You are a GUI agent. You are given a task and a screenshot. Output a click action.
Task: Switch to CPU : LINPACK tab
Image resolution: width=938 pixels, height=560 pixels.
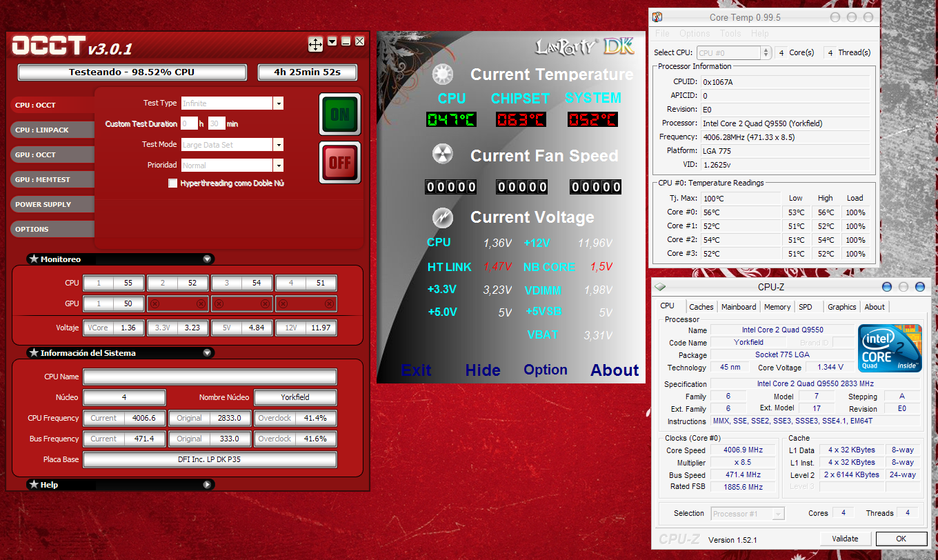52,130
